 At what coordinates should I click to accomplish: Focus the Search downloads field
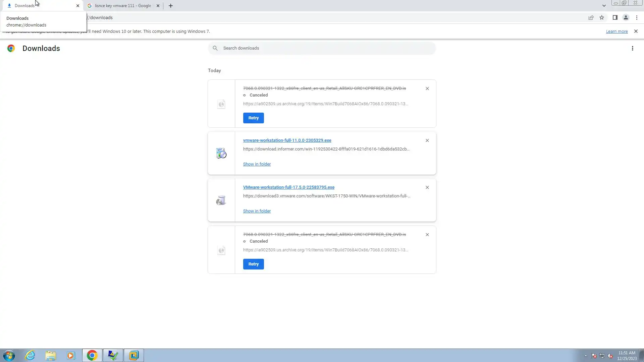(322, 48)
